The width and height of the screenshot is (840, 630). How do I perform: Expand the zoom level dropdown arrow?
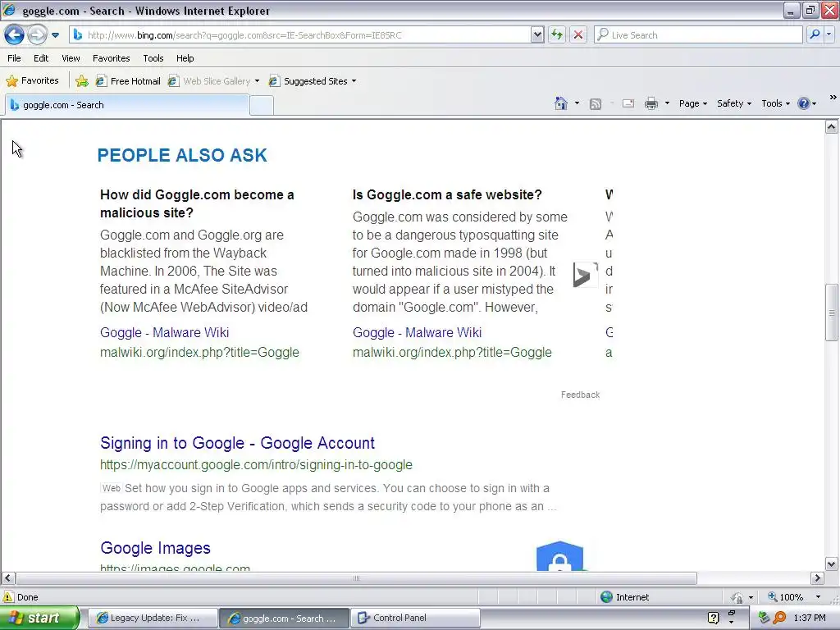point(818,597)
